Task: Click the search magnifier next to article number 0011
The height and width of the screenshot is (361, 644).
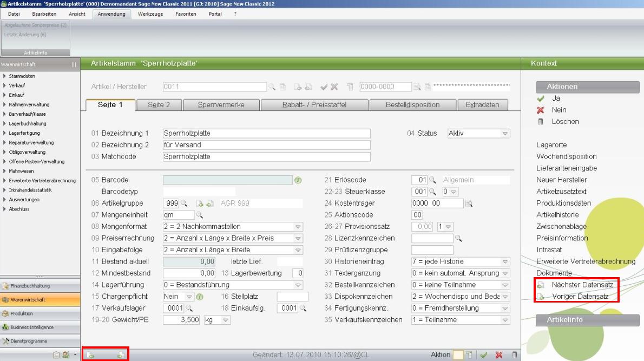Action: pyautogui.click(x=272, y=87)
